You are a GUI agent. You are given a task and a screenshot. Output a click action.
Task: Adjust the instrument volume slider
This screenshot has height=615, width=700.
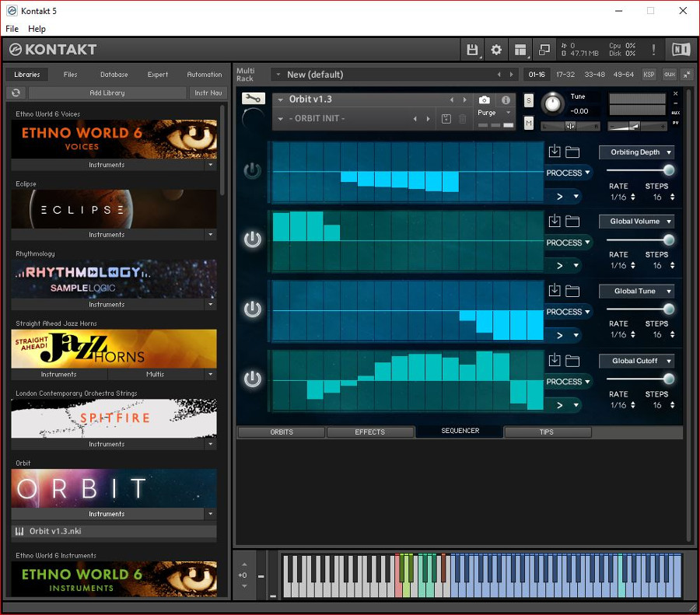(636, 127)
